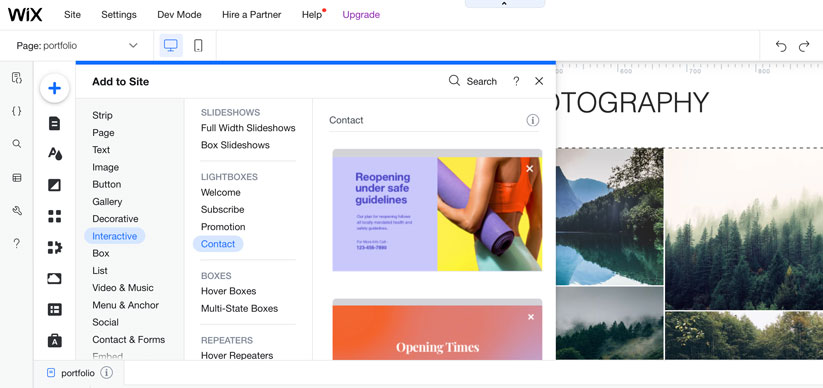The image size is (823, 388).
Task: Select Menu & Anchor category
Action: point(125,305)
